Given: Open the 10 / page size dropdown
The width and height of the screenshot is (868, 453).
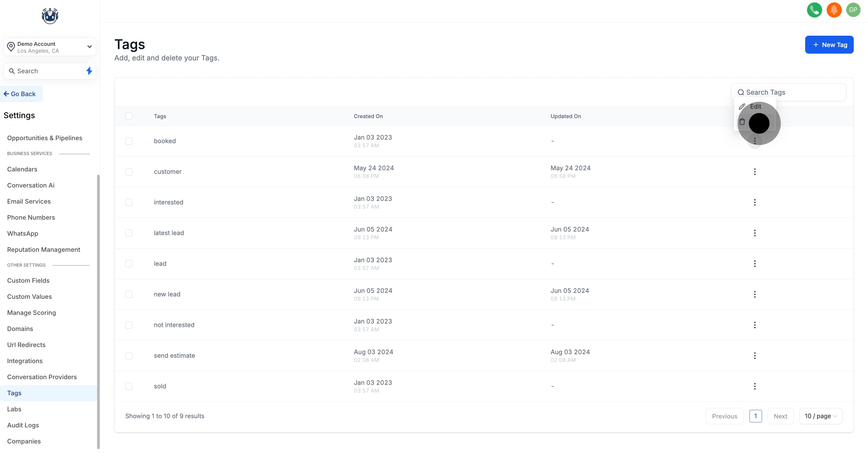Looking at the screenshot, I should (820, 416).
